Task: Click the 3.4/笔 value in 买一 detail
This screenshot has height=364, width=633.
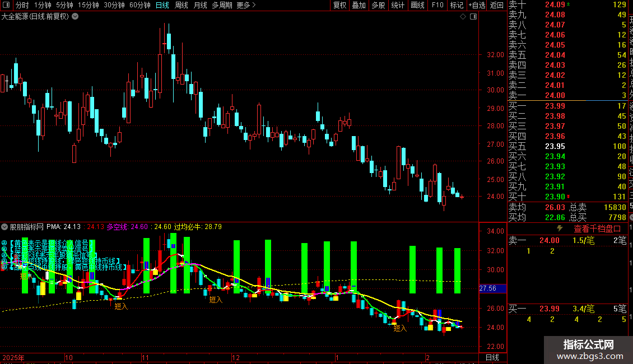Action: (x=583, y=309)
